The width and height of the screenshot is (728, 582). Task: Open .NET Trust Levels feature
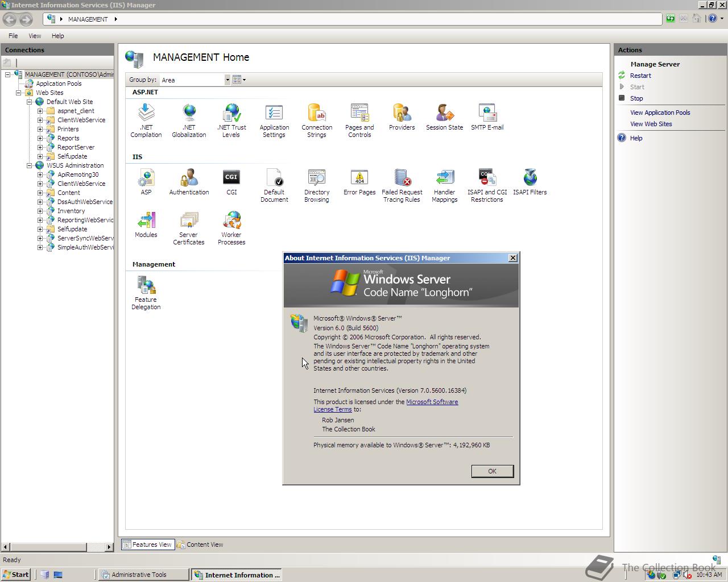pos(231,120)
